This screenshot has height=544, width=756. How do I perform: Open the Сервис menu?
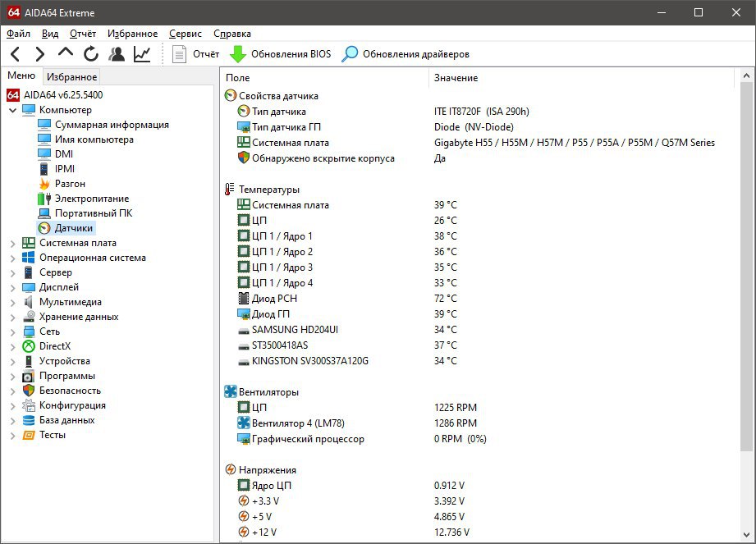click(186, 34)
